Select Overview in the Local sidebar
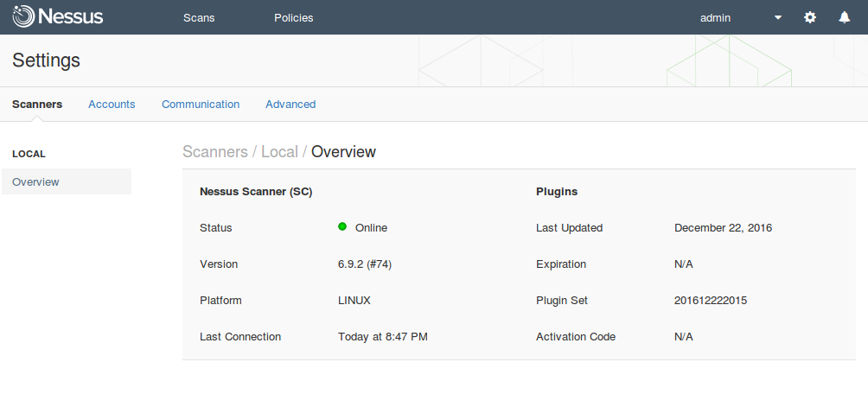This screenshot has width=868, height=394. click(x=67, y=181)
